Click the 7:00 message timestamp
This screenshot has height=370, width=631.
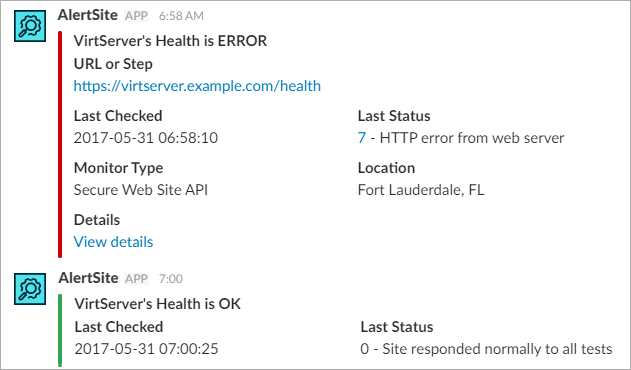coord(171,279)
